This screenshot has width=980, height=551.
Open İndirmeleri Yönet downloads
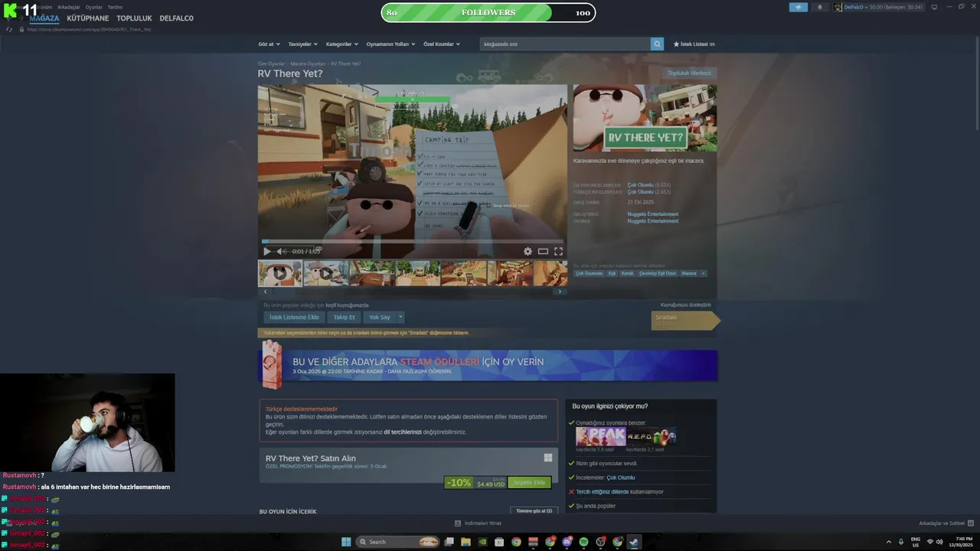point(479,523)
